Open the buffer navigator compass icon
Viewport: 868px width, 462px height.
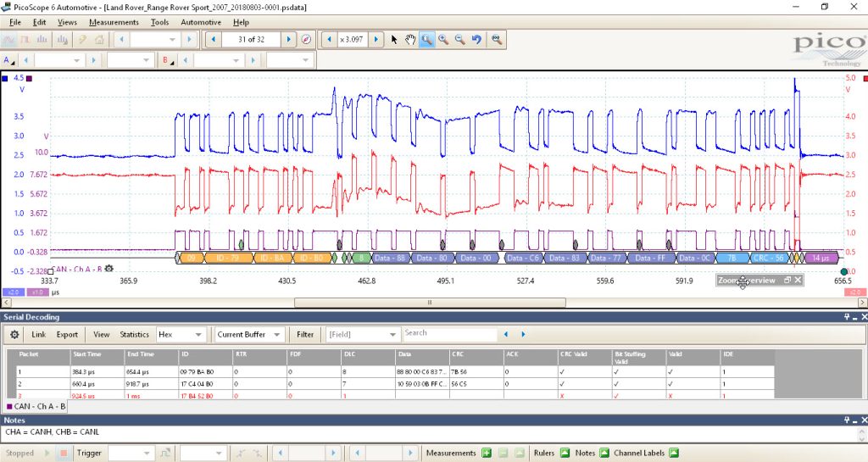[x=306, y=39]
